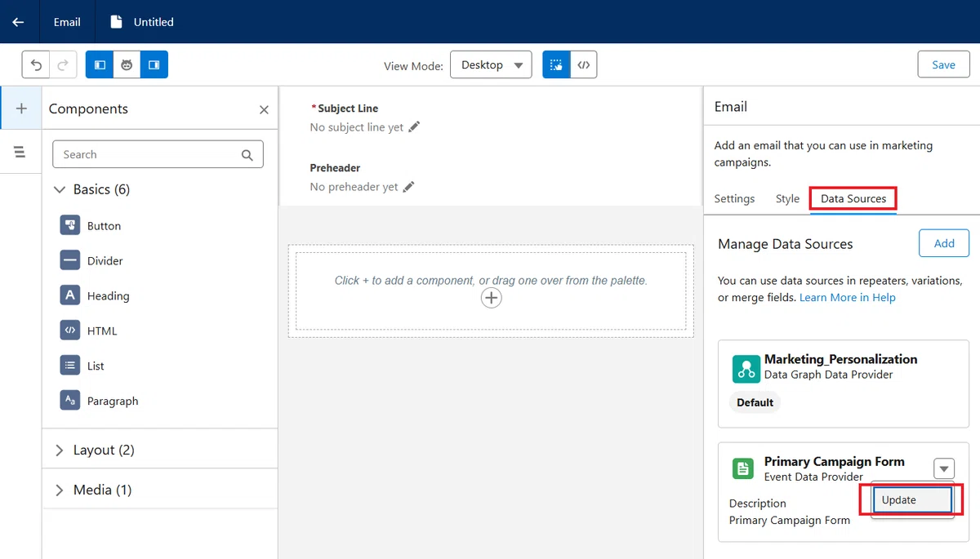
Task: Open the structure list sidebar icon
Action: pos(20,152)
